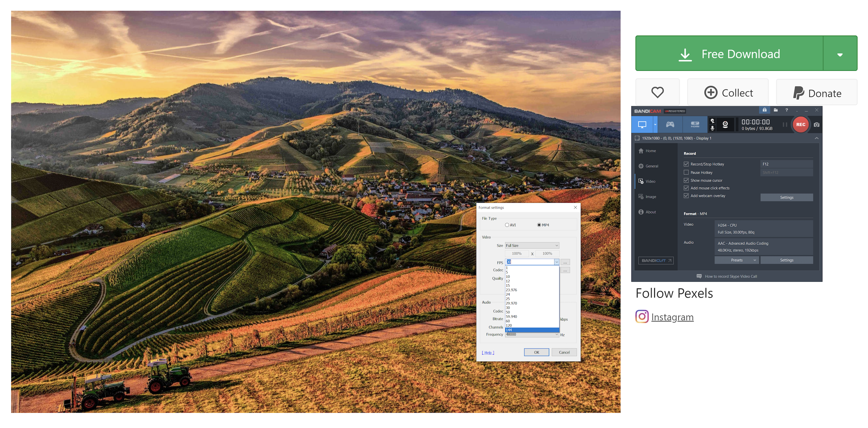Uncheck Add mouse click effects
868x428 pixels.
click(x=686, y=188)
